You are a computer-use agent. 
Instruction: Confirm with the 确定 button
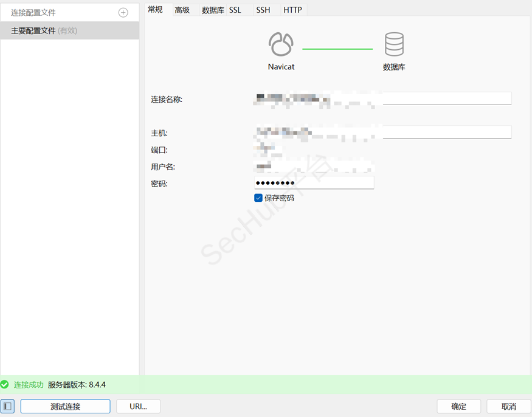[x=459, y=406]
